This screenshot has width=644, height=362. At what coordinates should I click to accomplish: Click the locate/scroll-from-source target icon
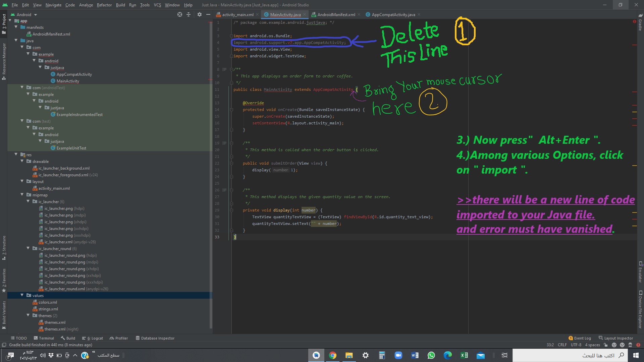[x=180, y=14]
